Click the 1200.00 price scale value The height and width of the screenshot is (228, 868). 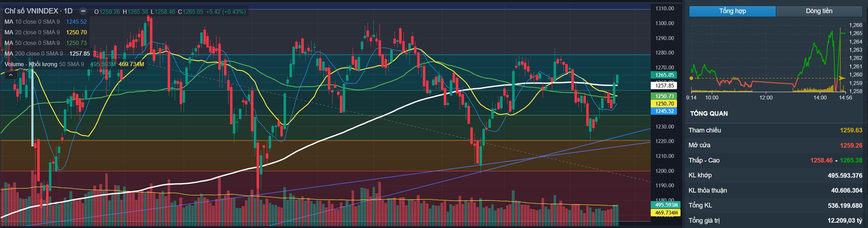tap(665, 171)
